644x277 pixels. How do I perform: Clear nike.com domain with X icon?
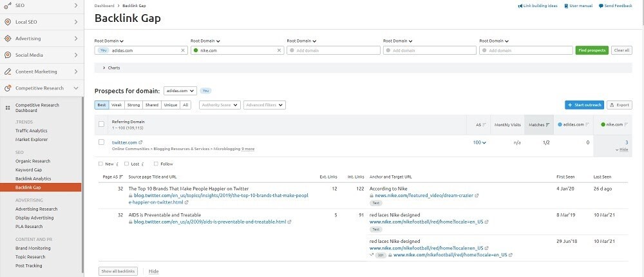pyautogui.click(x=279, y=50)
